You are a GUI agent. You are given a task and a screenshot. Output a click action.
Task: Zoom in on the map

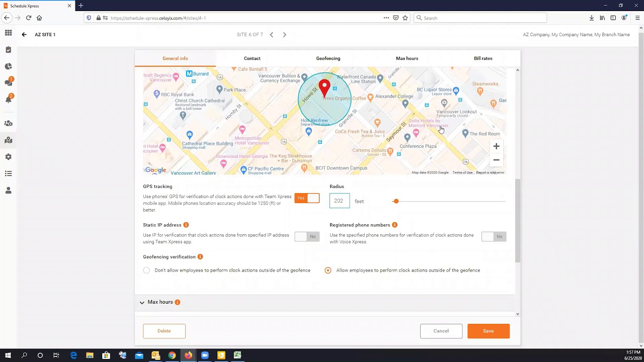pyautogui.click(x=496, y=146)
